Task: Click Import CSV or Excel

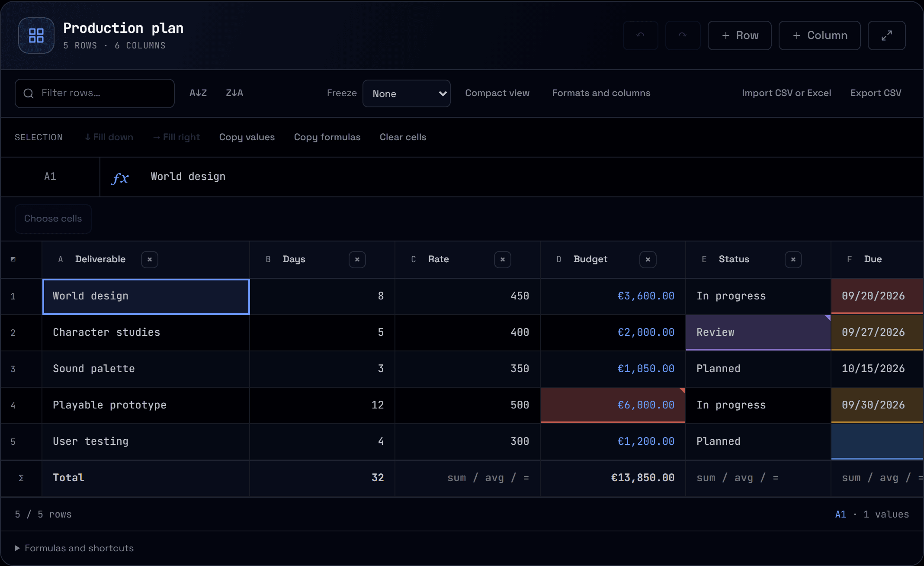Action: click(786, 93)
